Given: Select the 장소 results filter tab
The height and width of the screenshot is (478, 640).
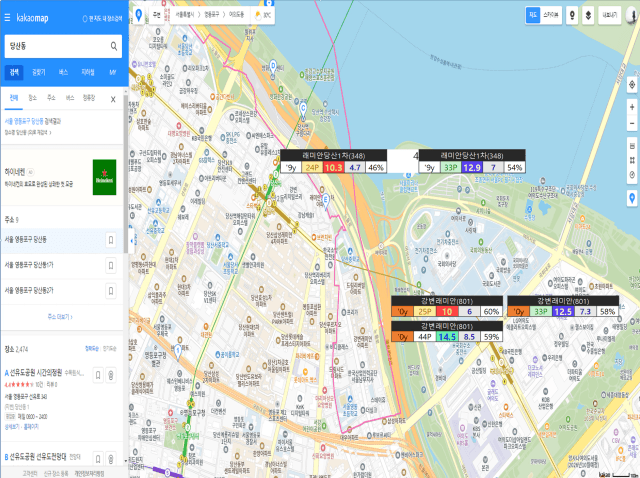Looking at the screenshot, I should pos(33,98).
